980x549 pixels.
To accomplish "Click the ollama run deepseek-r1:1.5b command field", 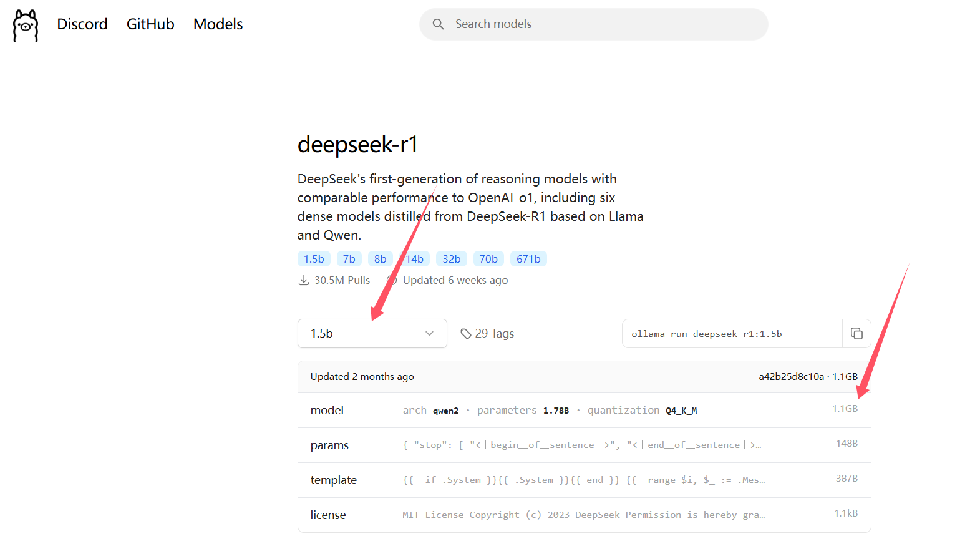I will pos(732,334).
